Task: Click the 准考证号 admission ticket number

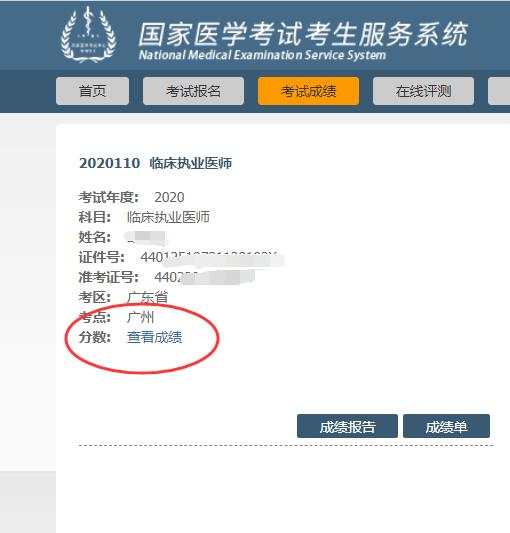Action: pos(204,277)
